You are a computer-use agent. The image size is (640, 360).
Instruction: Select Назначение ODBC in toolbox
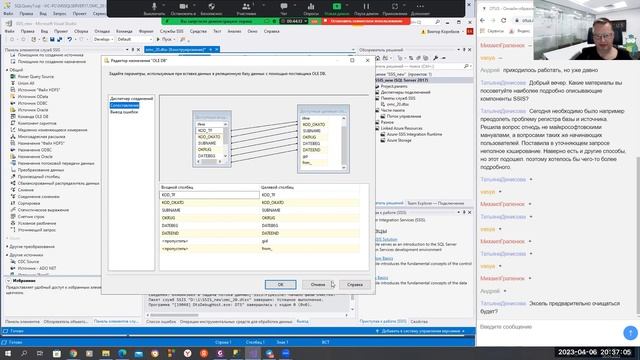click(35, 150)
